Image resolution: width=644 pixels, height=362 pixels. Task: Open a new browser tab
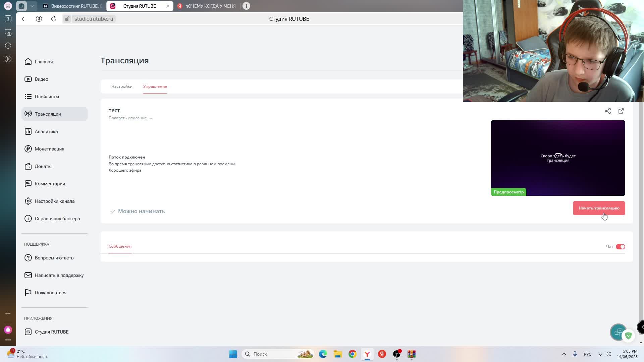point(246,6)
